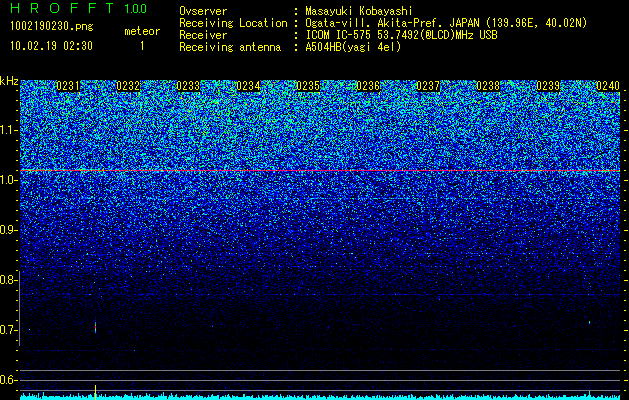Click the 1.0 kHz axis label
The width and height of the screenshot is (629, 400).
point(8,180)
